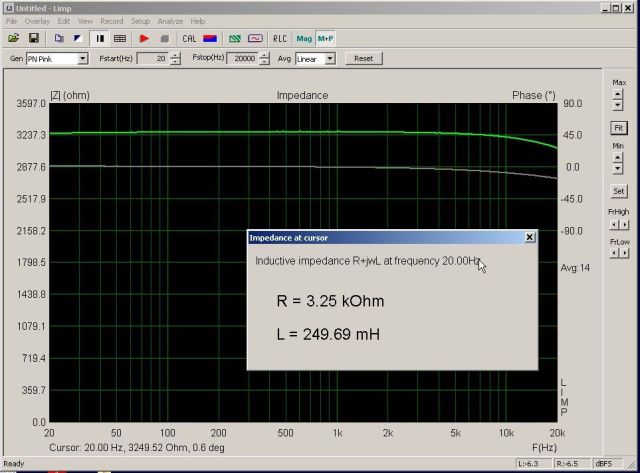Viewport: 640px width, 473px height.
Task: Open the RLC toolbar item
Action: click(x=280, y=38)
